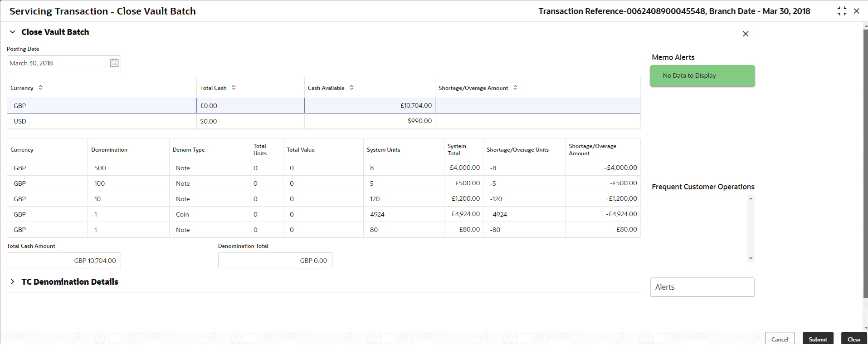This screenshot has width=868, height=346.
Task: Expand TC Denomination Details section
Action: [x=13, y=282]
